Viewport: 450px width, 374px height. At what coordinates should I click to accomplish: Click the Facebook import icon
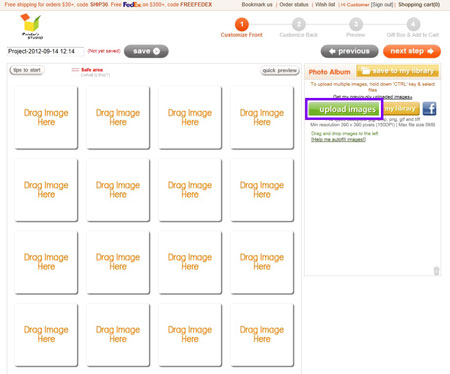pyautogui.click(x=429, y=109)
